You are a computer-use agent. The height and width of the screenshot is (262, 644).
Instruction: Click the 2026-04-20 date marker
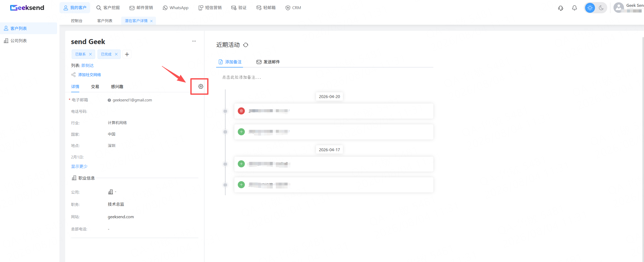click(329, 97)
